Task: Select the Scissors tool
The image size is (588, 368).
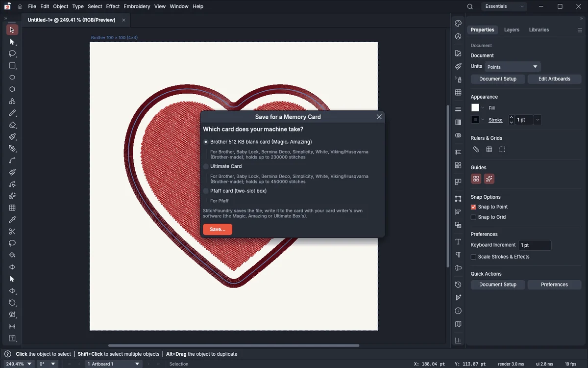Action: [x=12, y=232]
